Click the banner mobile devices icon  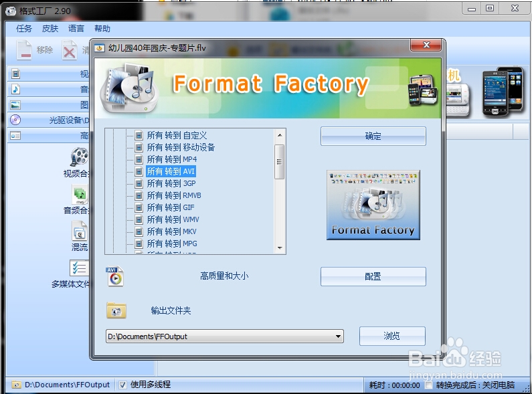pyautogui.click(x=422, y=90)
